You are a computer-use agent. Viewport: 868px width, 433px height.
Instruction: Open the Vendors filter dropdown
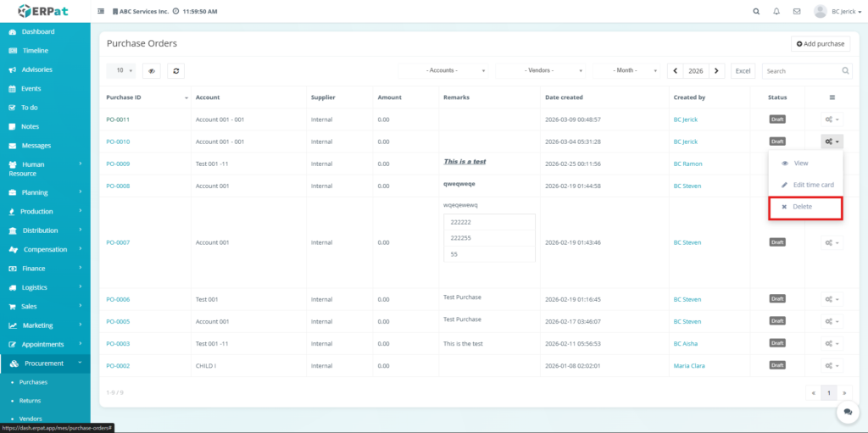(x=542, y=71)
